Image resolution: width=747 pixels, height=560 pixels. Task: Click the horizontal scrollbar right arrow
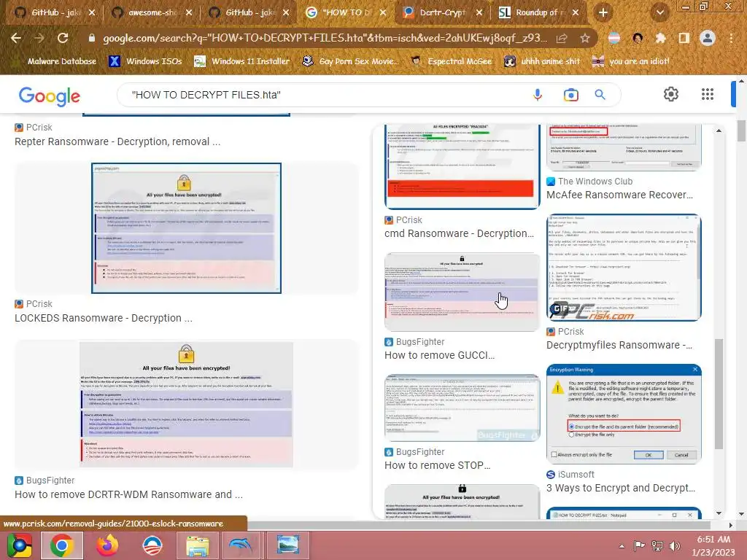pos(731,525)
